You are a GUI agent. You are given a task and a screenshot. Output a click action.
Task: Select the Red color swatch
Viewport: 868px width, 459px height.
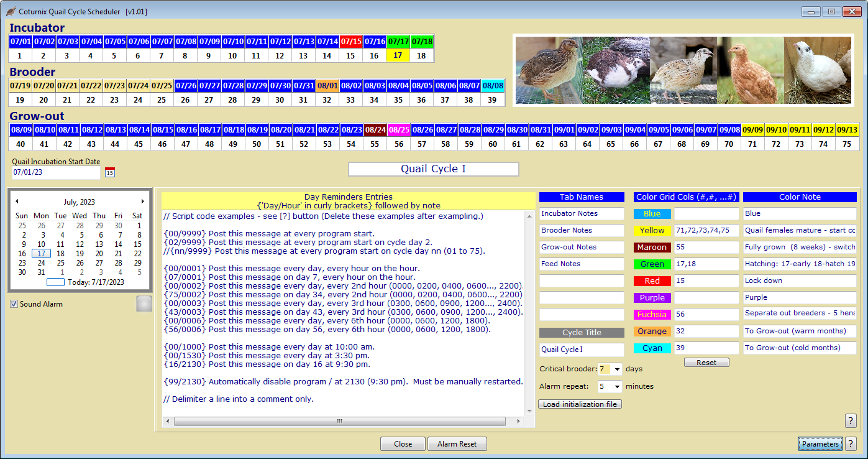pos(652,280)
